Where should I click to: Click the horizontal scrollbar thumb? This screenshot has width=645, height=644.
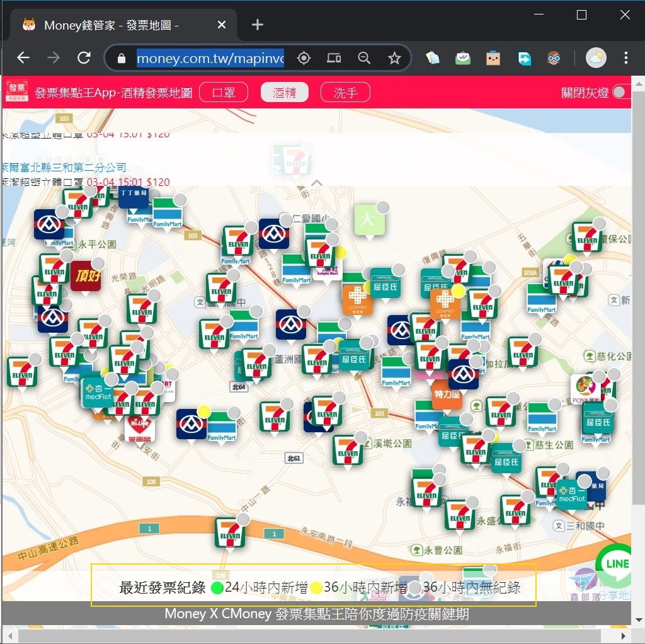(309, 636)
